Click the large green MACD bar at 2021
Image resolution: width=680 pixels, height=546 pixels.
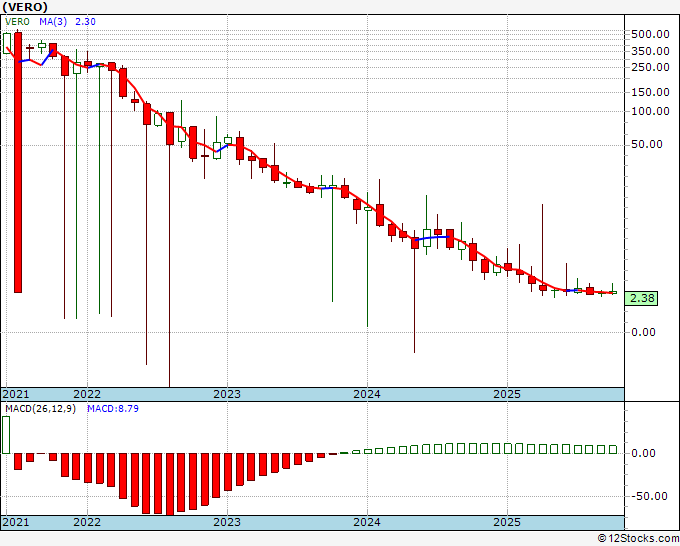6,435
